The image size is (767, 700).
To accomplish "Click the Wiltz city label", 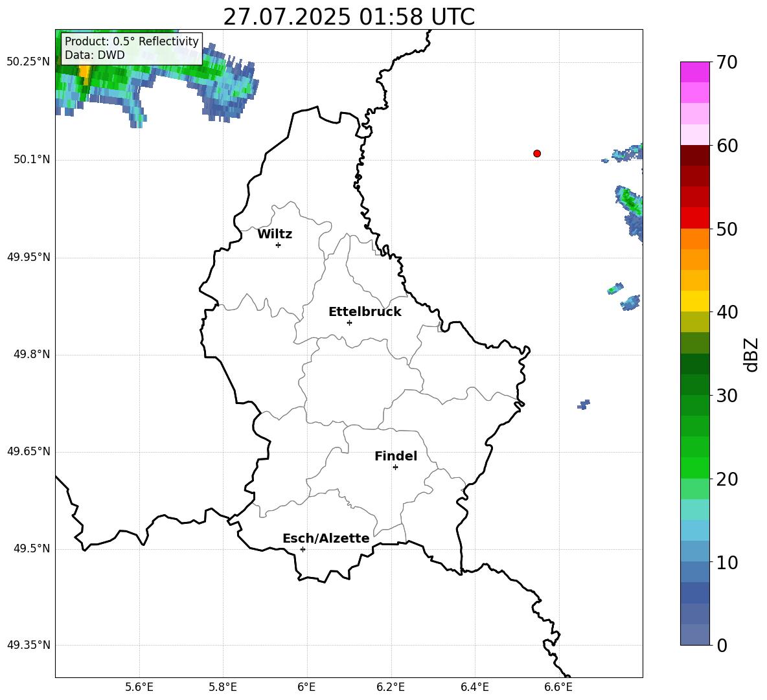I will click(275, 234).
